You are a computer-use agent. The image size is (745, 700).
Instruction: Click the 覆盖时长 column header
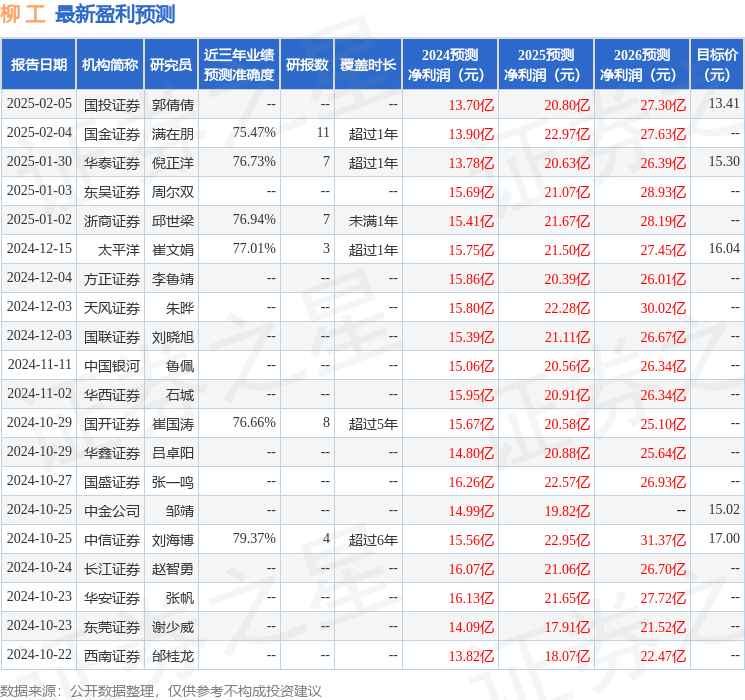click(368, 65)
